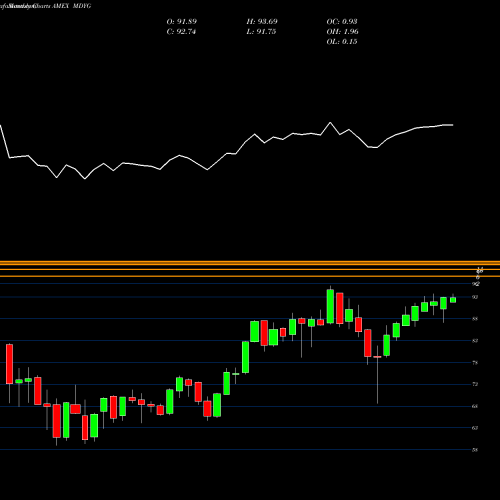The width and height of the screenshot is (500, 500).
Task: Click the 'C: 92.74' close price value
Action: [181, 32]
